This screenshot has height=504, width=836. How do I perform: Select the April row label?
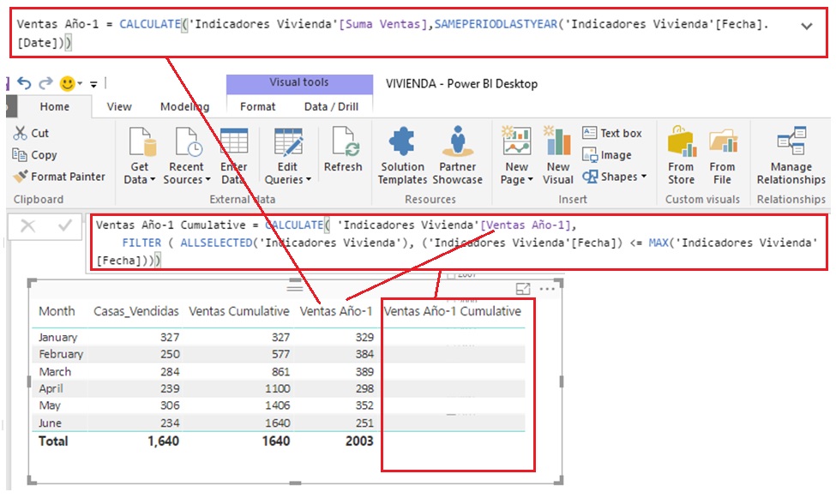click(x=51, y=388)
